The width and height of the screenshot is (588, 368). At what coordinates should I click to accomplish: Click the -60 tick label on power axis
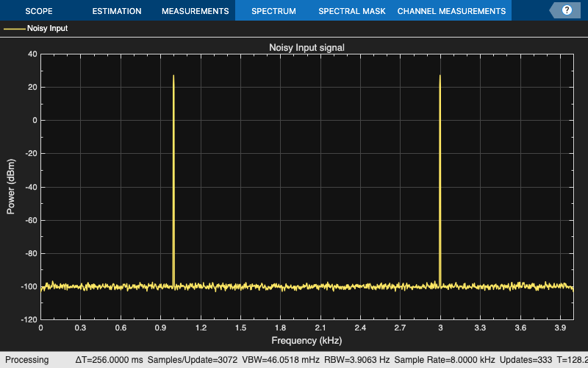[31, 220]
